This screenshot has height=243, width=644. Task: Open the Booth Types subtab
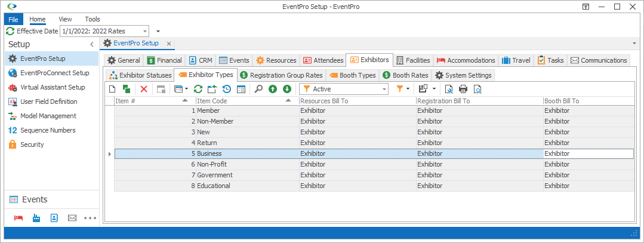[x=352, y=75]
